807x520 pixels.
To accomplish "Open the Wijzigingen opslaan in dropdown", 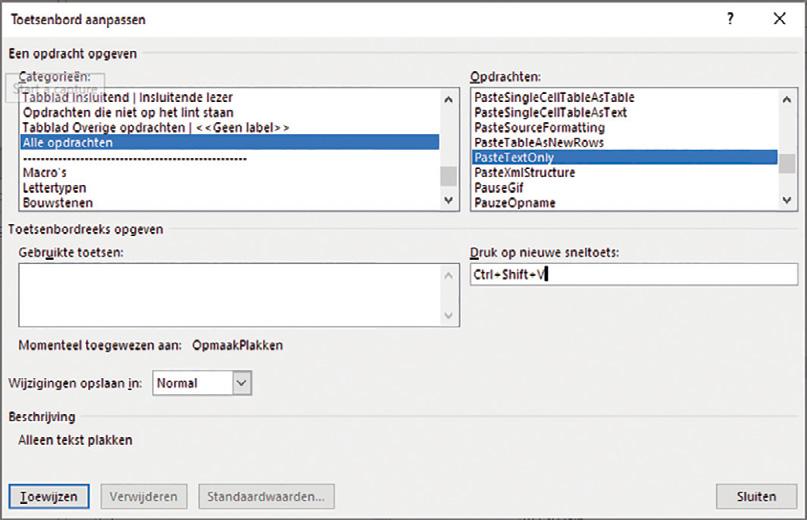I will pos(241,383).
